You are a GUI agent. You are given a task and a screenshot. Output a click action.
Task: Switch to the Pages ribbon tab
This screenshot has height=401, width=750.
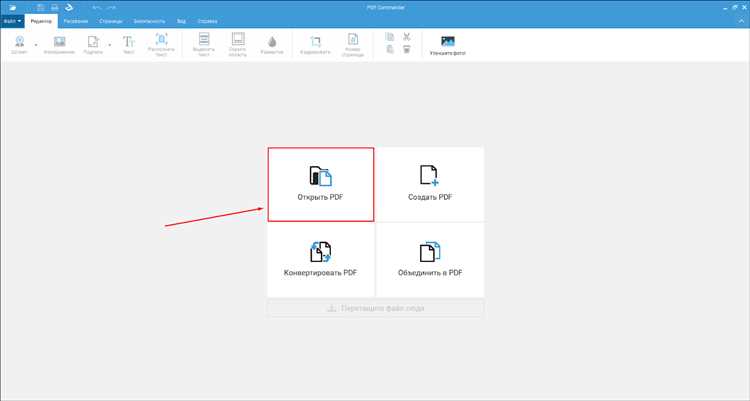coord(110,21)
